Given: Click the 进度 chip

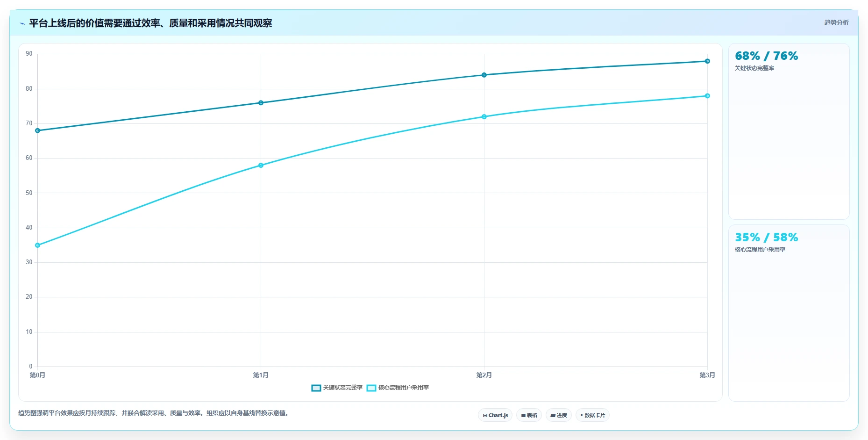Looking at the screenshot, I should coord(559,415).
